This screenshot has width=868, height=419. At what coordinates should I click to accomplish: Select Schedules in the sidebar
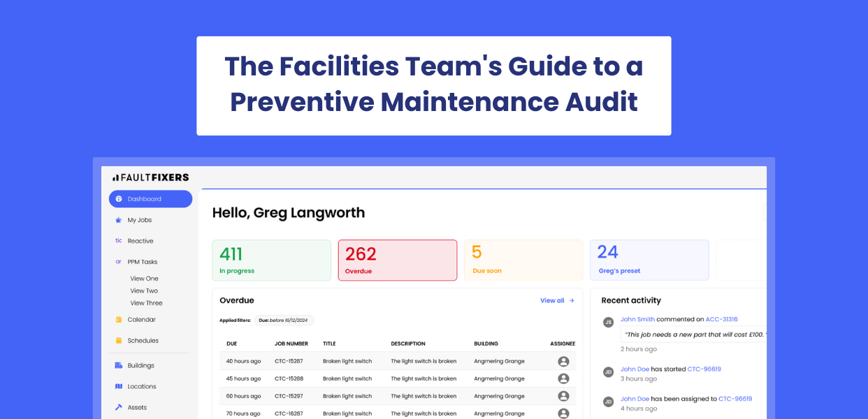coord(144,340)
